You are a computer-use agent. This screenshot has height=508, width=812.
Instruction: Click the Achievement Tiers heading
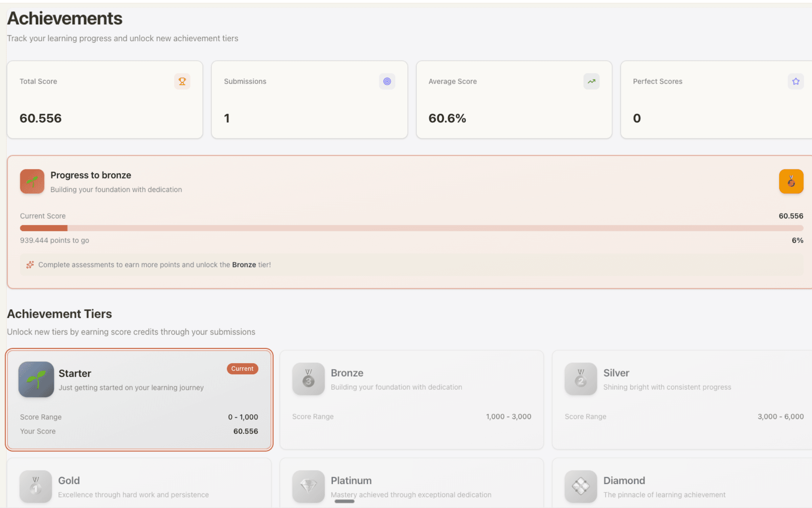60,314
